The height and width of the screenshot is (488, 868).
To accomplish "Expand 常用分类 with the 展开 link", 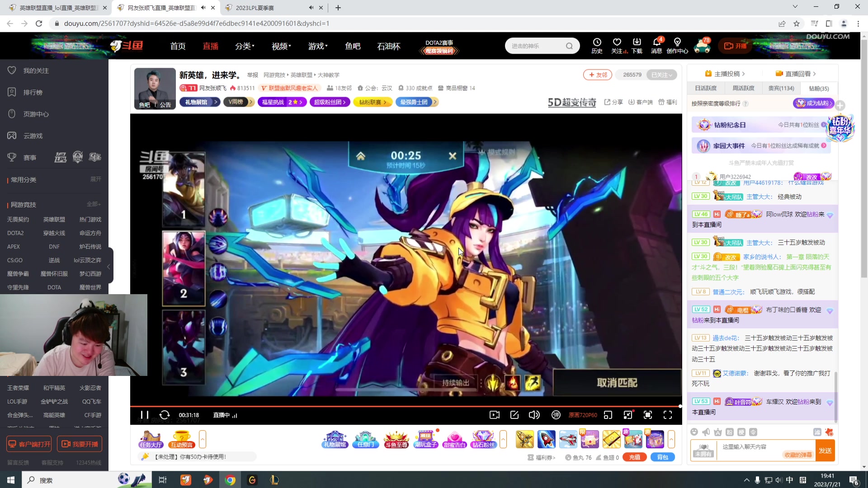I will click(x=95, y=179).
